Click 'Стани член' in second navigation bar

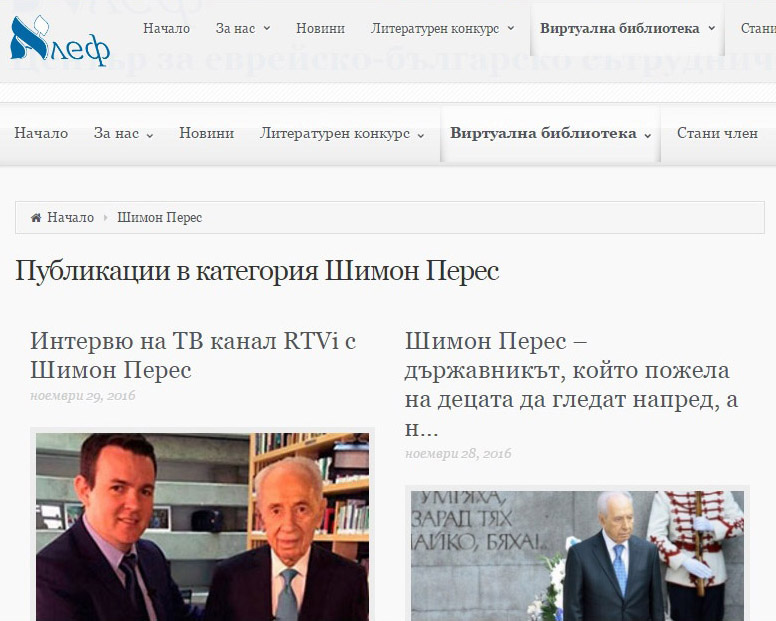[717, 134]
